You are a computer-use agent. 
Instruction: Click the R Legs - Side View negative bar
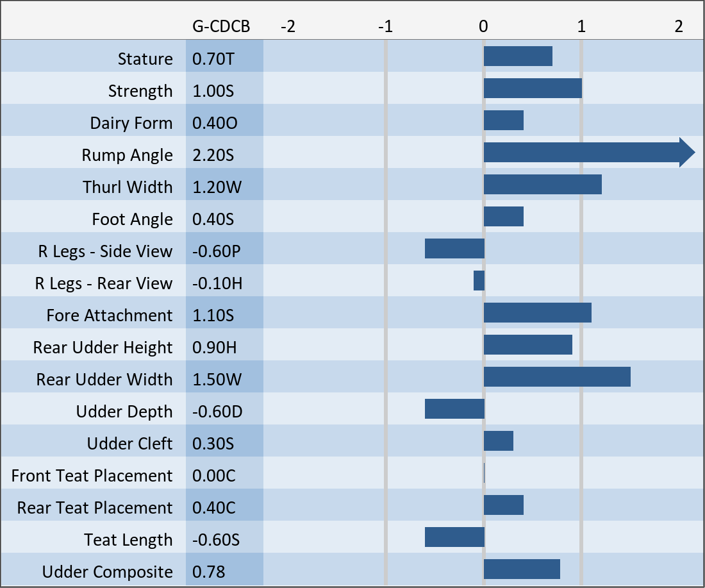(x=454, y=249)
